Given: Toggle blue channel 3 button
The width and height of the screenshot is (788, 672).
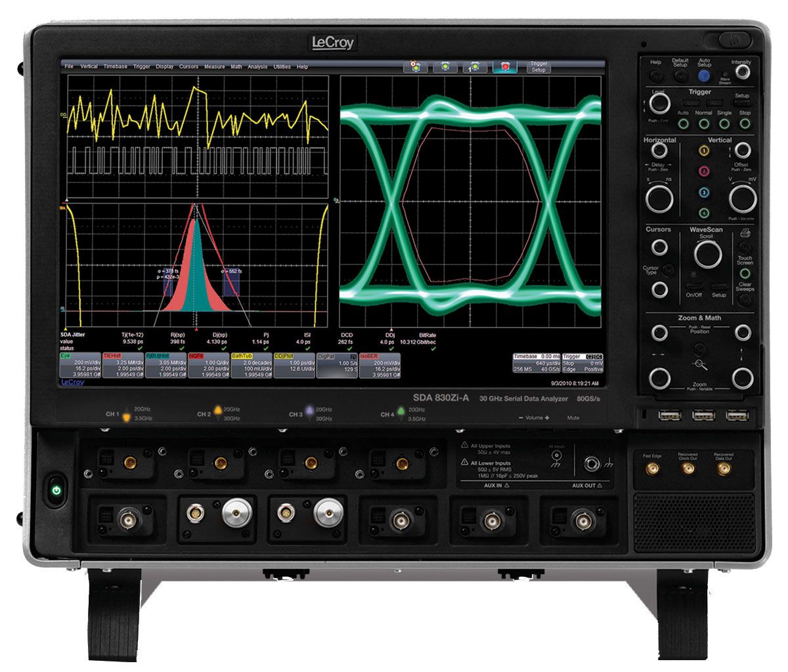Looking at the screenshot, I should [704, 192].
